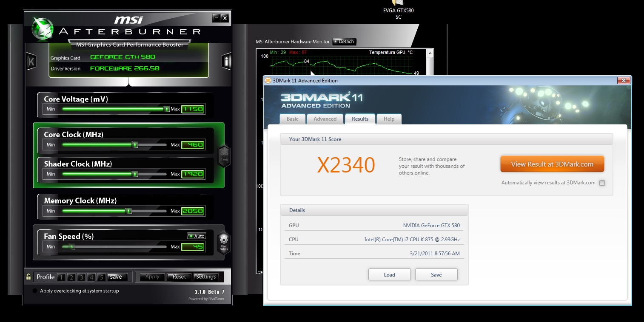Select profile slot 5
The image size is (644, 322).
point(101,277)
